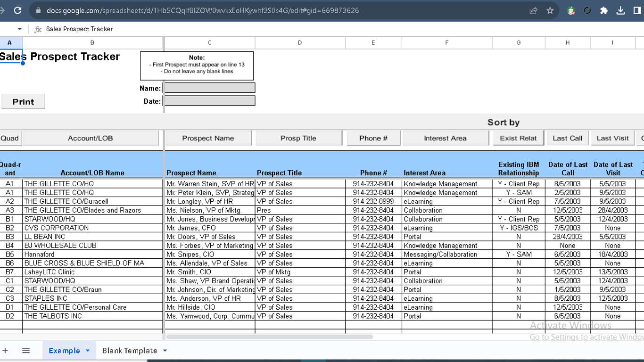Screen dimensions: 644x362
Task: Select column H header
Action: point(568,43)
